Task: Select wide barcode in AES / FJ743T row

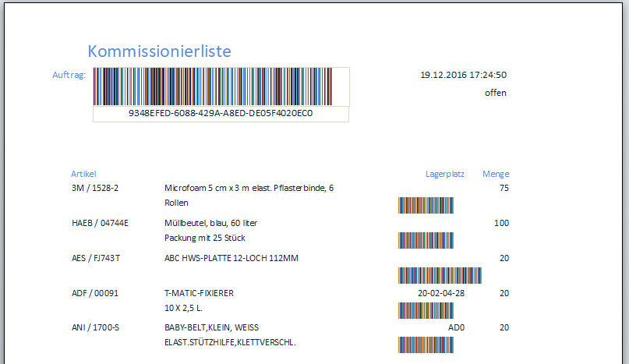Action: click(x=440, y=275)
